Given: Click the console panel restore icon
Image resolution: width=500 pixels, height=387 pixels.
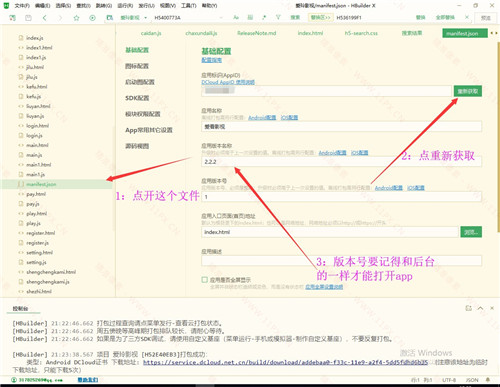Looking at the screenshot, I should pos(469,308).
